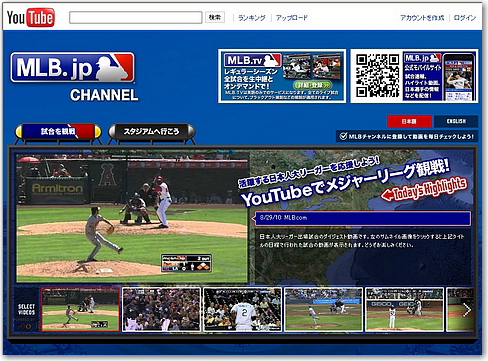Viewport: 488px width, 361px height.
Task: Play the main pitcher video
Action: 132,218
